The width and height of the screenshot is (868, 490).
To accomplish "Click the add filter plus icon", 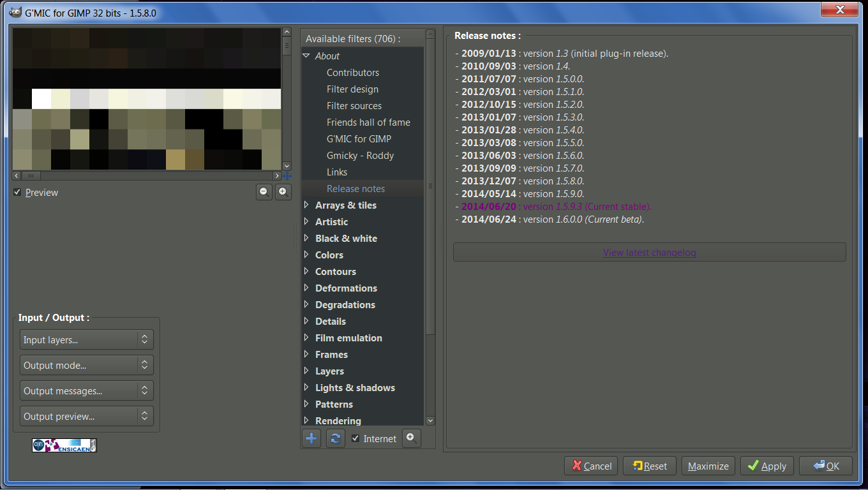I will tap(311, 438).
